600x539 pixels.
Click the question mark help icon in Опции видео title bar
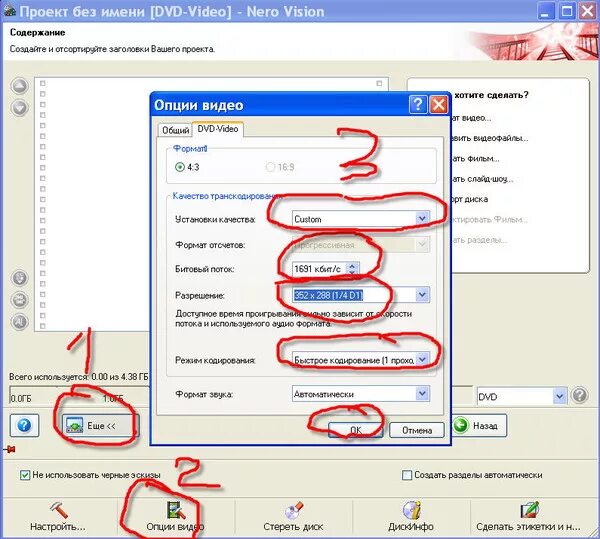point(417,104)
